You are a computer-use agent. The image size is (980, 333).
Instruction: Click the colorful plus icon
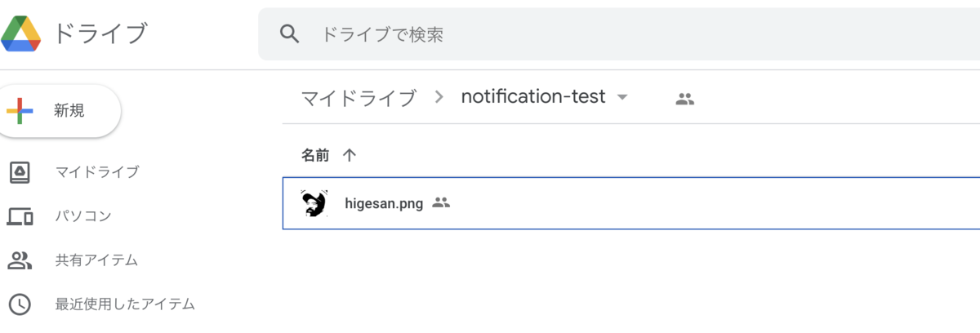[20, 112]
